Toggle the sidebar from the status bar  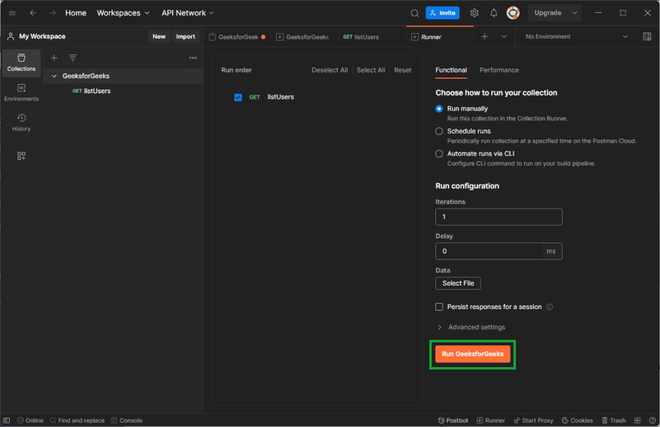[7, 420]
